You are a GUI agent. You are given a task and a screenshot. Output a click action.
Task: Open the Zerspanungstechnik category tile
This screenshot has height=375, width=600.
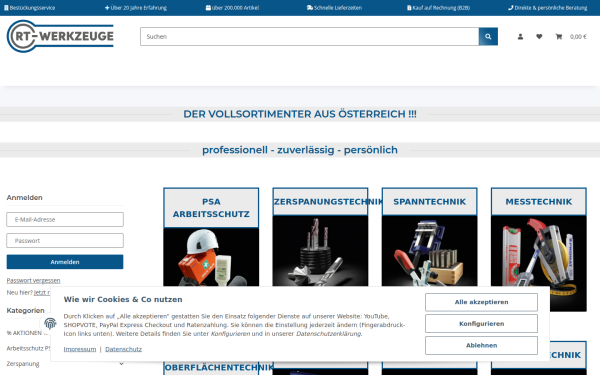320,237
